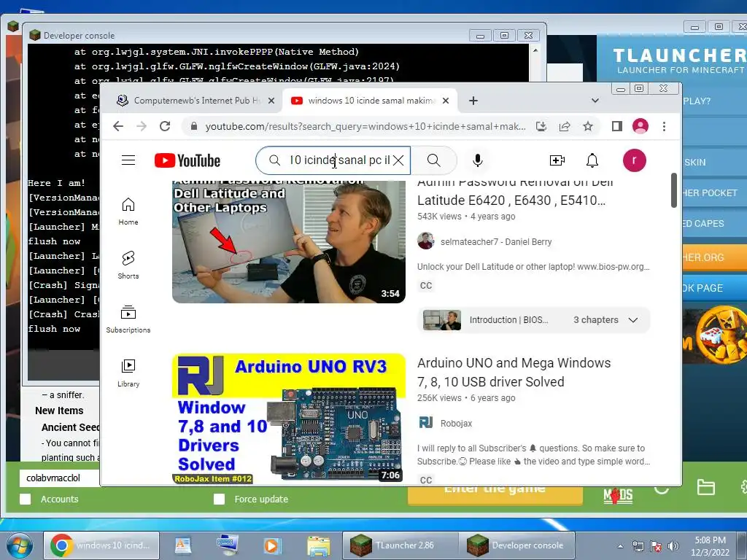Viewport: 747px width, 560px height.
Task: Open Shorts in YouTube sidebar
Action: click(128, 265)
